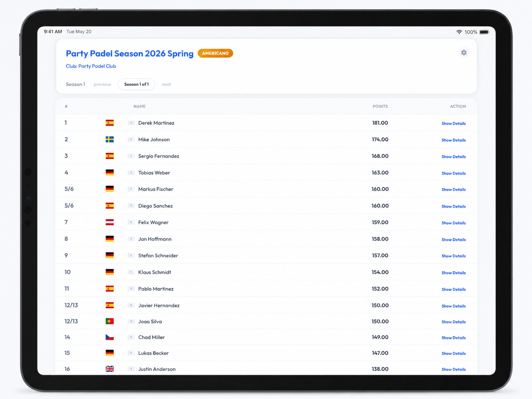Select the name Stefan Schneider
Viewport: 532px width, 399px height.
[x=158, y=256]
